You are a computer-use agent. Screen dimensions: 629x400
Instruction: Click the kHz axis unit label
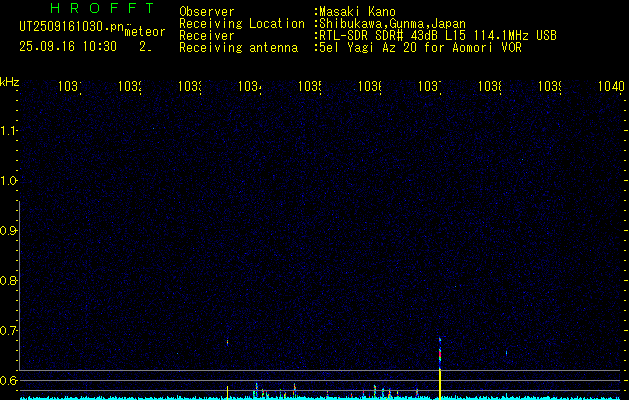click(x=9, y=82)
